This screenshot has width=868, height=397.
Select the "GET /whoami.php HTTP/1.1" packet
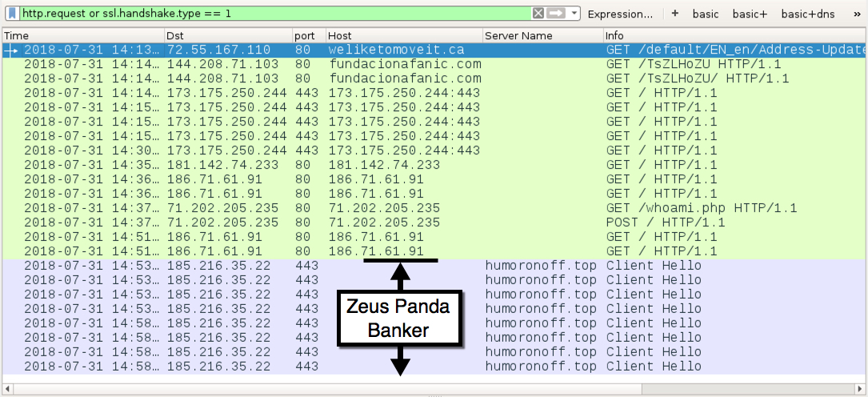[x=434, y=208]
